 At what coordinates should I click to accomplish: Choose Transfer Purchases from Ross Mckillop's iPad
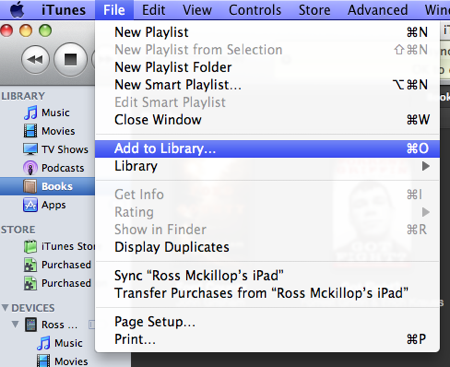point(267,293)
